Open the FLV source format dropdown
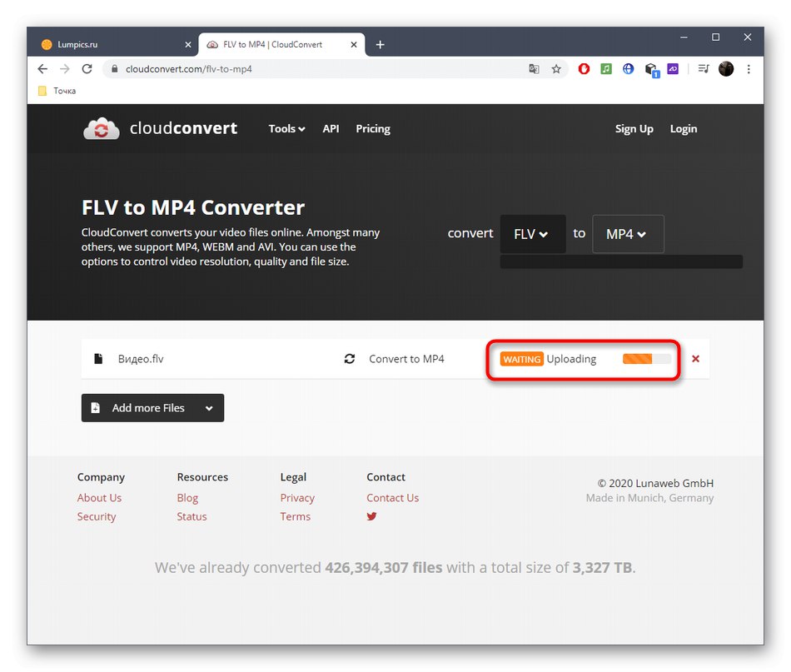Image resolution: width=791 pixels, height=672 pixels. coord(533,234)
